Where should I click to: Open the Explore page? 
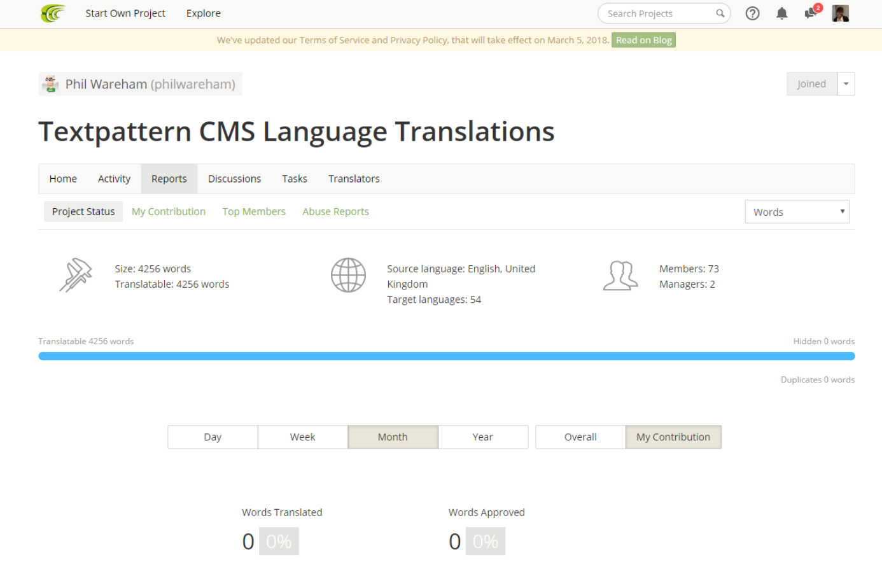pyautogui.click(x=204, y=13)
